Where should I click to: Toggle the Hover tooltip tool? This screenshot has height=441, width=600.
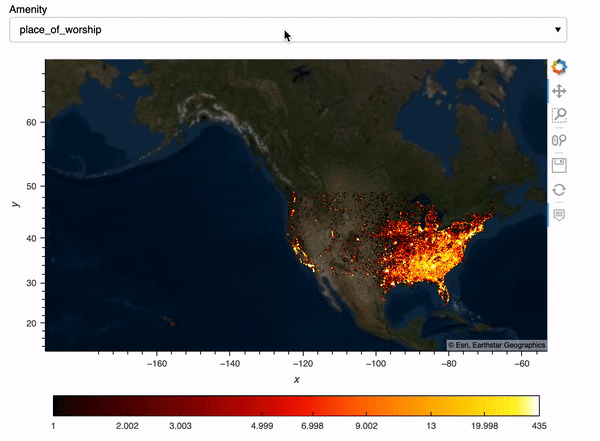coord(559,215)
